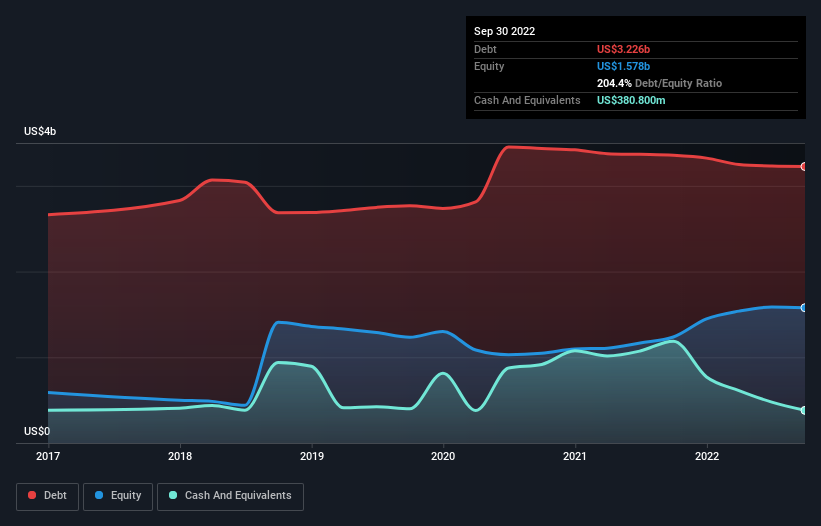This screenshot has width=821, height=526.
Task: Click the 2022 x-axis label
Action: tap(707, 456)
